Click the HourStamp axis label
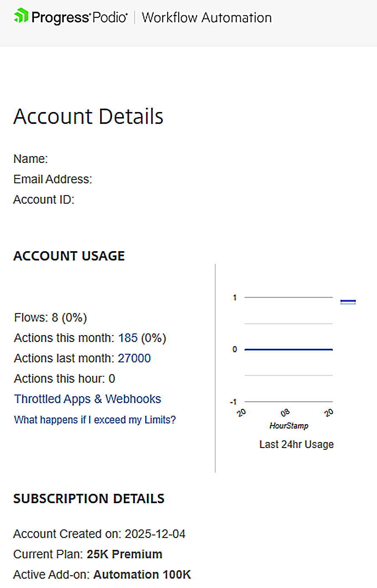This screenshot has width=377, height=588. coord(289,426)
